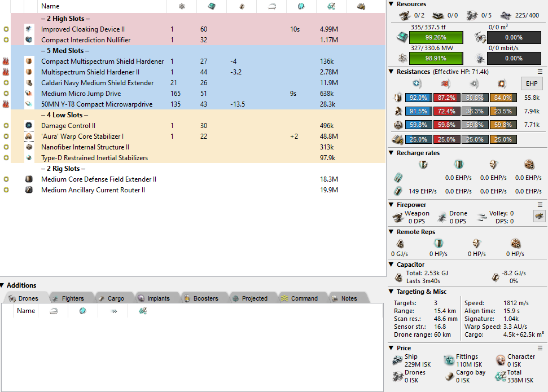The height and width of the screenshot is (392, 548).
Task: Click the weapon toggle icon beside Volley in Firepower
Action: pos(540,216)
